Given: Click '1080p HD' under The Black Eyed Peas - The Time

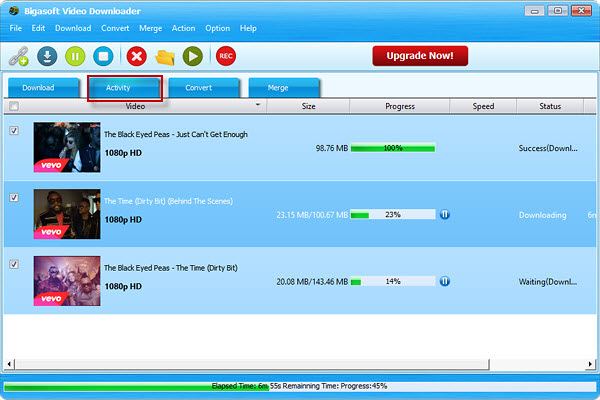Looking at the screenshot, I should coord(123,287).
